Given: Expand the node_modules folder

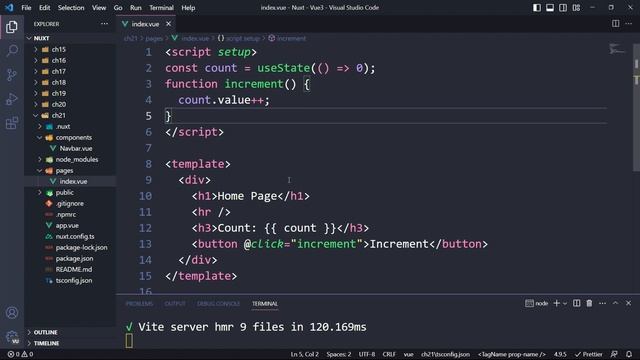Looking at the screenshot, I should (70, 159).
